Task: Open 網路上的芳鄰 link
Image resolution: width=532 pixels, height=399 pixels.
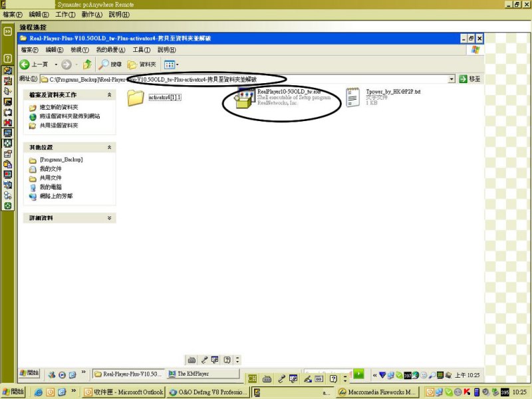Action: click(x=56, y=196)
